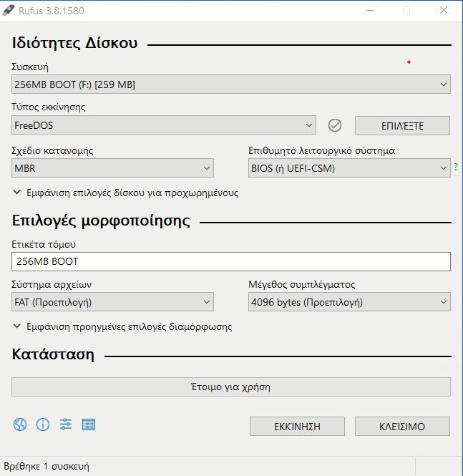Screen dimensions: 463x476
Task: Open the settings sliders icon
Action: 66,424
